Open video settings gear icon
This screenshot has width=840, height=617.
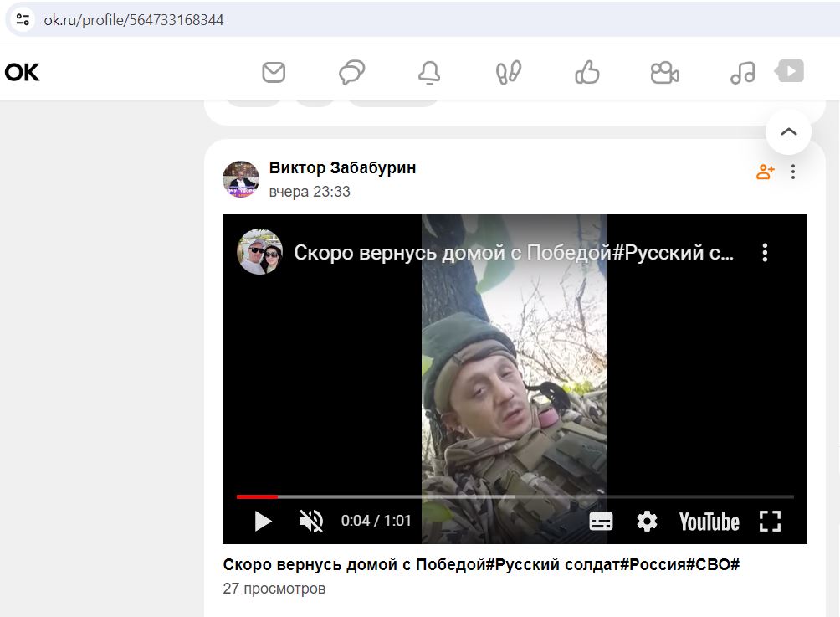(647, 521)
